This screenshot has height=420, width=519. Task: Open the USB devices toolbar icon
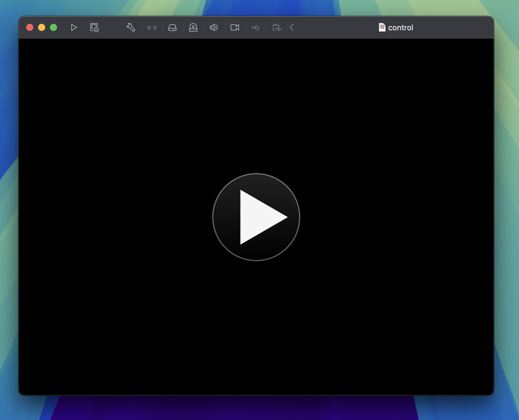[x=256, y=27]
